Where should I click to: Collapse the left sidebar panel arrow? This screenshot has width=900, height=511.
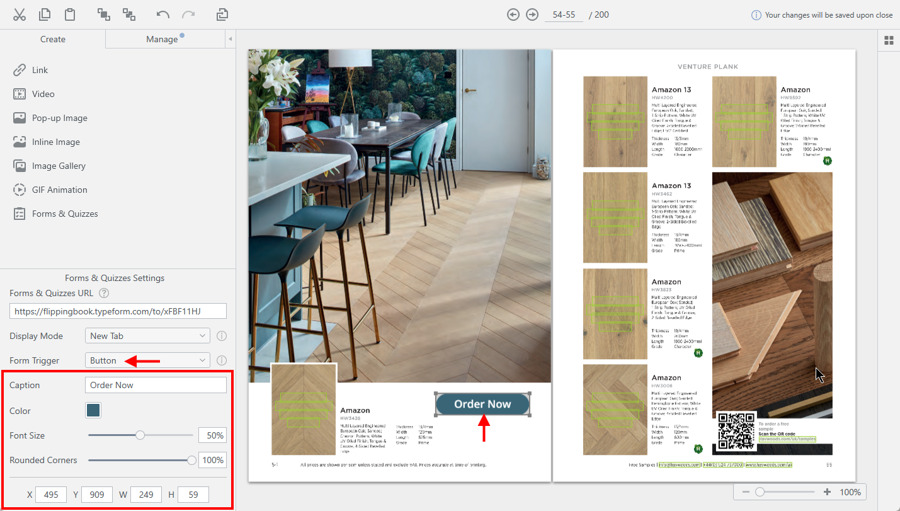pyautogui.click(x=230, y=39)
